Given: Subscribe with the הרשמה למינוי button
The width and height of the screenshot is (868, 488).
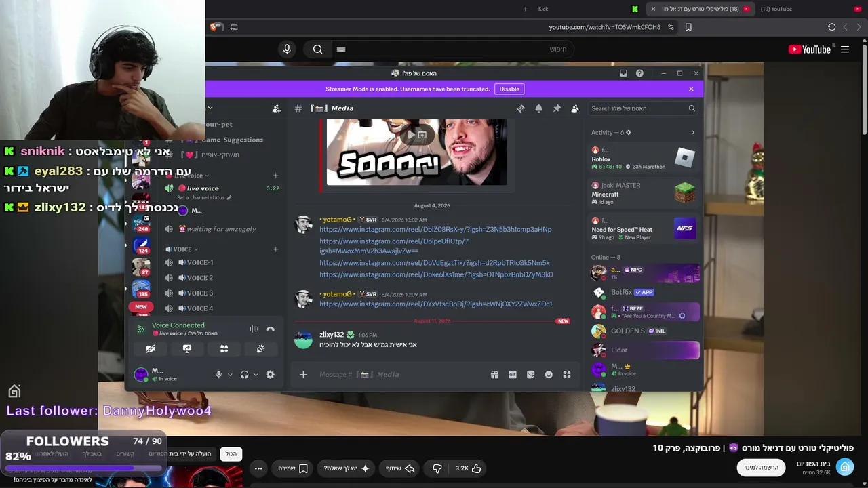Looking at the screenshot, I should pos(761,468).
